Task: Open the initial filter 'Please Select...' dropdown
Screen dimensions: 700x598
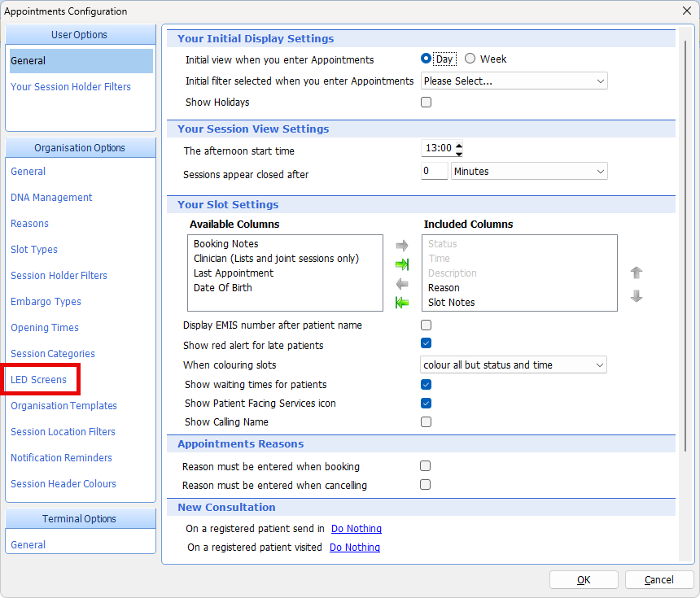Action: pyautogui.click(x=514, y=81)
